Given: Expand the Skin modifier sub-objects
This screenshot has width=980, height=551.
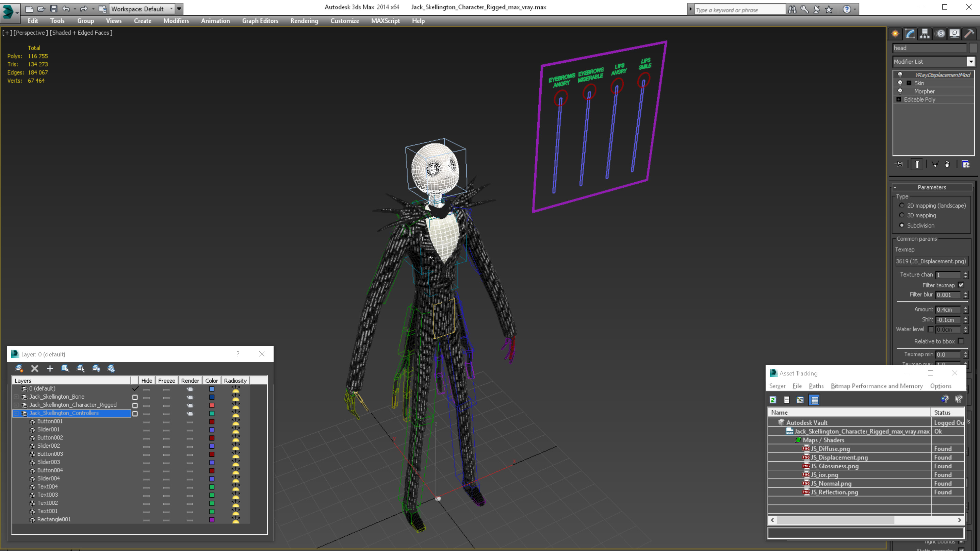Looking at the screenshot, I should pyautogui.click(x=909, y=83).
